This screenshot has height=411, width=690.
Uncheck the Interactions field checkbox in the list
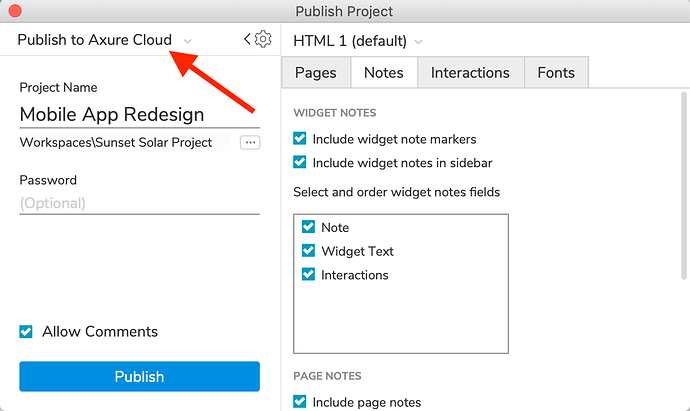click(x=308, y=274)
